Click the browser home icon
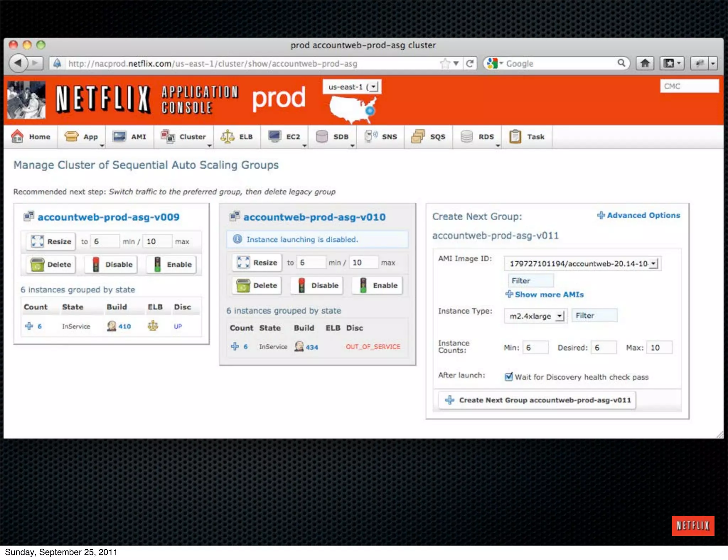Image resolution: width=728 pixels, height=560 pixels. point(644,64)
